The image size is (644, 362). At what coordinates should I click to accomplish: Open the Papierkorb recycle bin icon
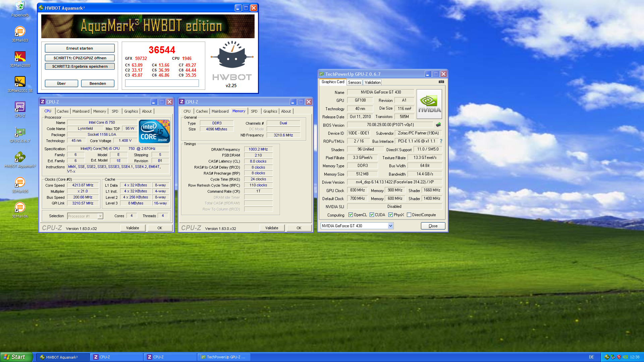[x=20, y=9]
